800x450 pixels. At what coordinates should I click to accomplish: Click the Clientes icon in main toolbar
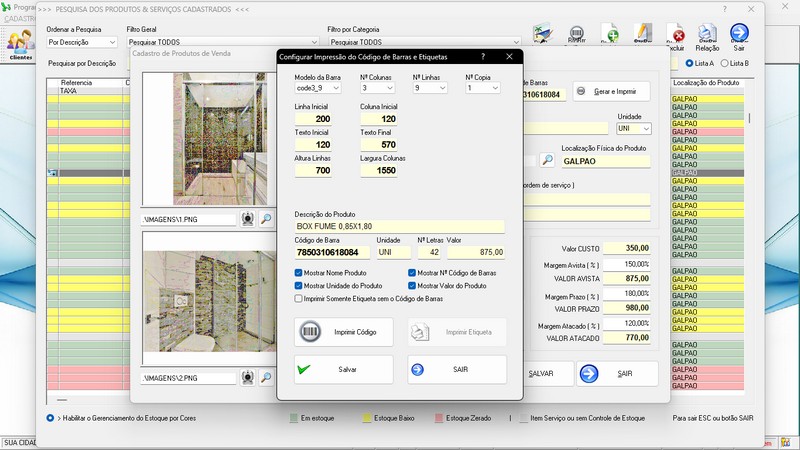point(20,43)
